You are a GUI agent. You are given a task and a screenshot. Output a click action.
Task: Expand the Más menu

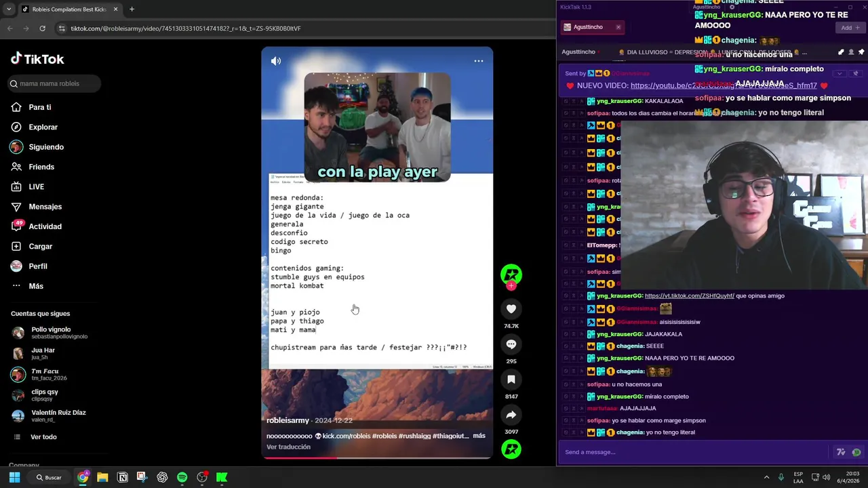(x=27, y=286)
